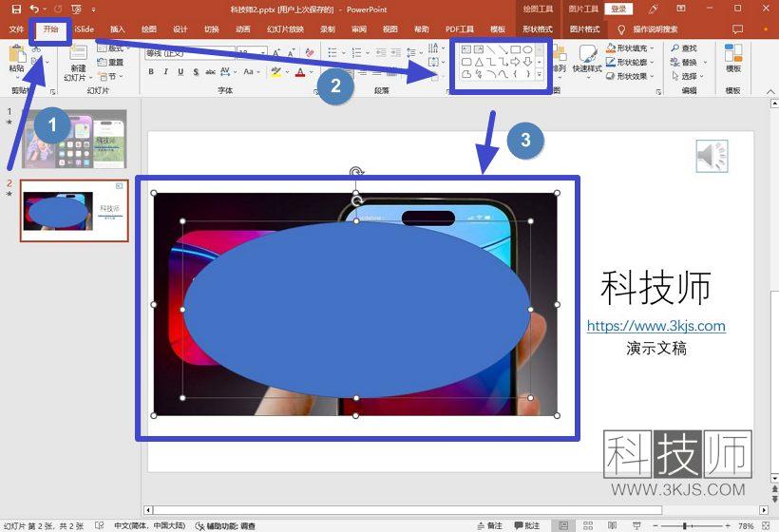Select the down block arrow shape

click(527, 62)
